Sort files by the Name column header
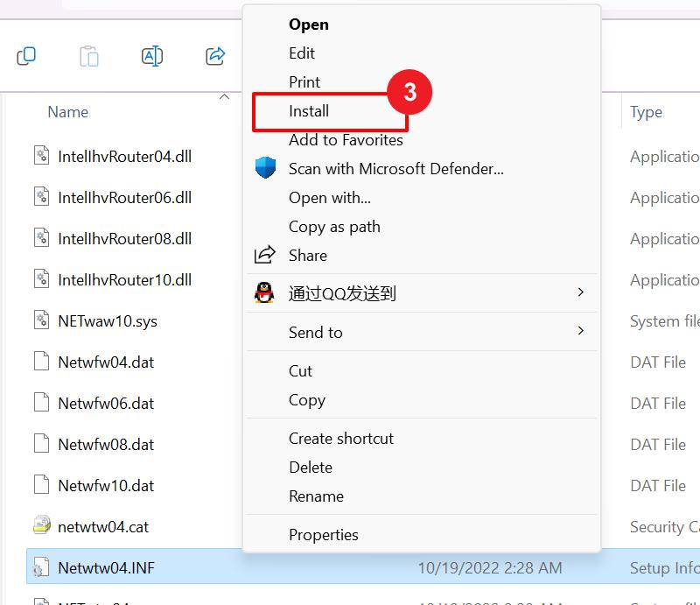The image size is (700, 605). pos(68,112)
